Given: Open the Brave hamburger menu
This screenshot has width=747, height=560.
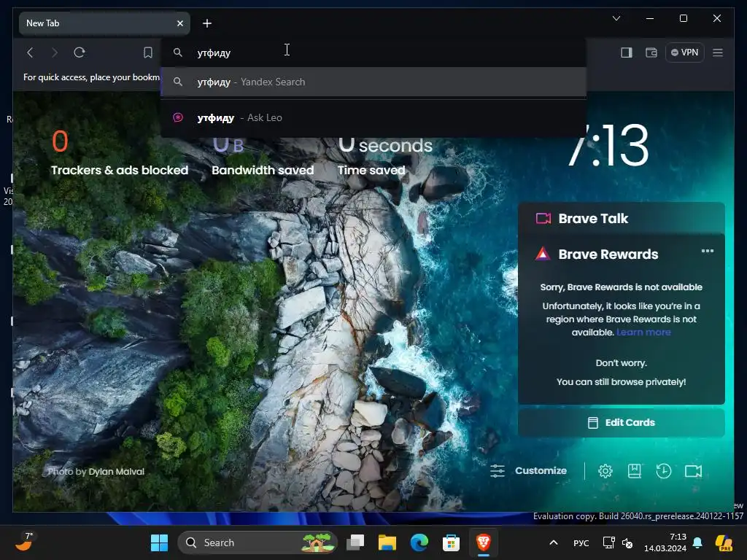Looking at the screenshot, I should coord(718,52).
